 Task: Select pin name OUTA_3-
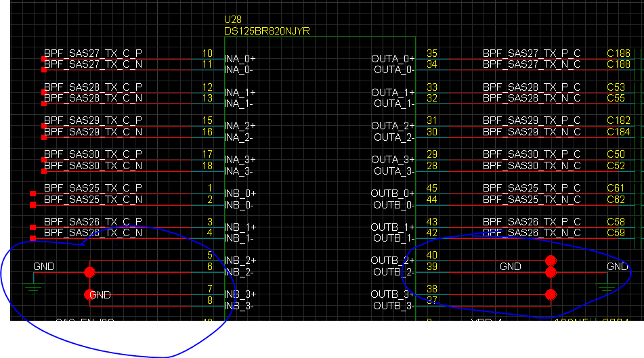[394, 171]
